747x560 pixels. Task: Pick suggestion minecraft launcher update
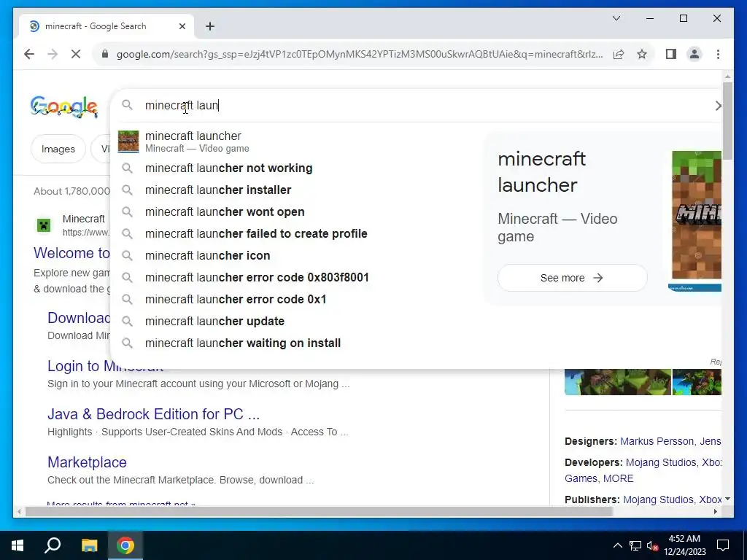click(x=297, y=322)
